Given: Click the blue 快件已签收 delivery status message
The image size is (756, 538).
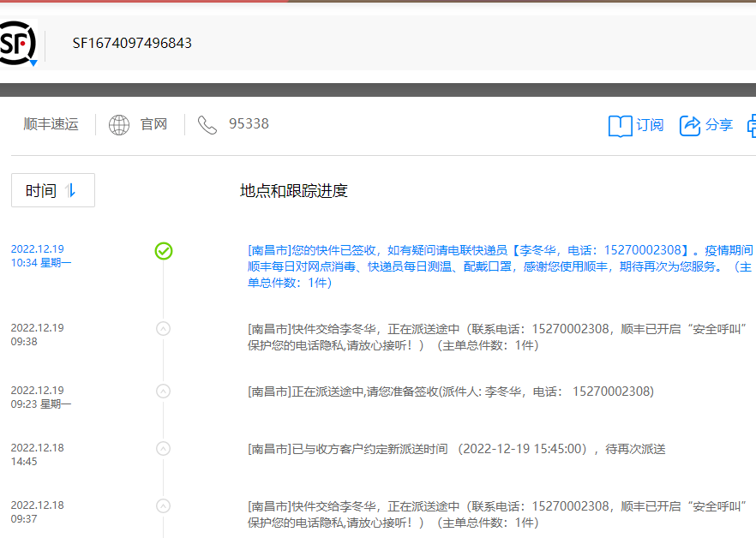Looking at the screenshot, I should coord(500,266).
